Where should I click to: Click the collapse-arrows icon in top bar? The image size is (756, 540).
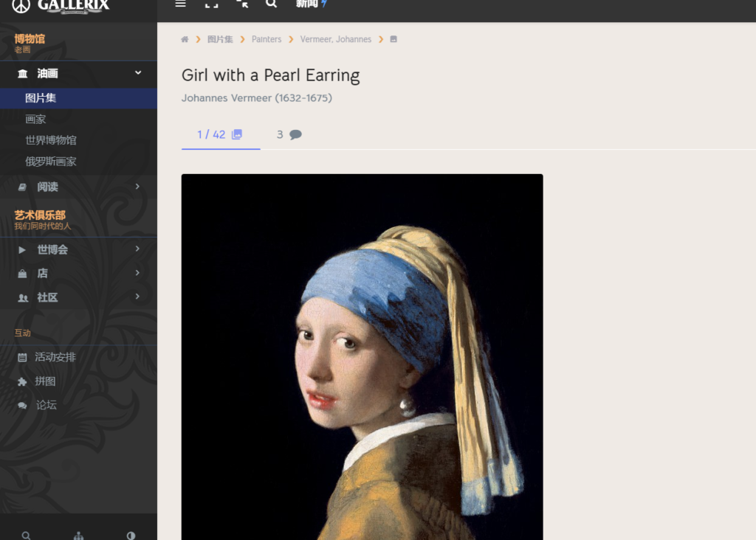pos(242,4)
